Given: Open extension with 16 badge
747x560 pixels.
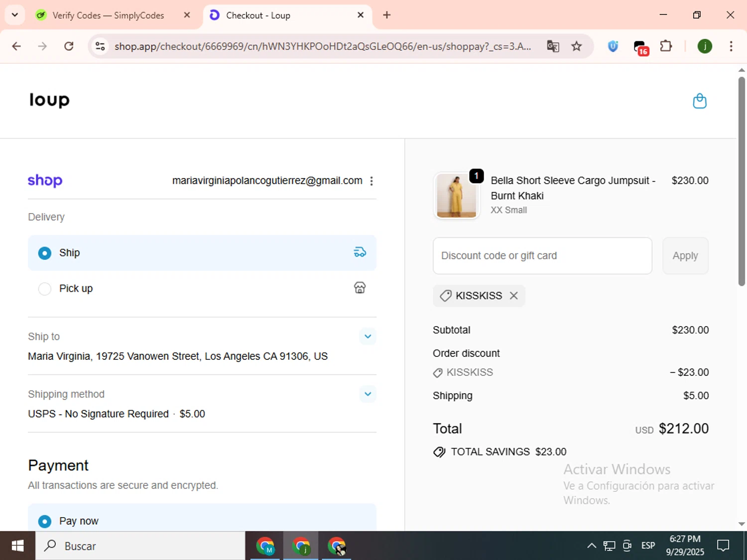Looking at the screenshot, I should [640, 47].
